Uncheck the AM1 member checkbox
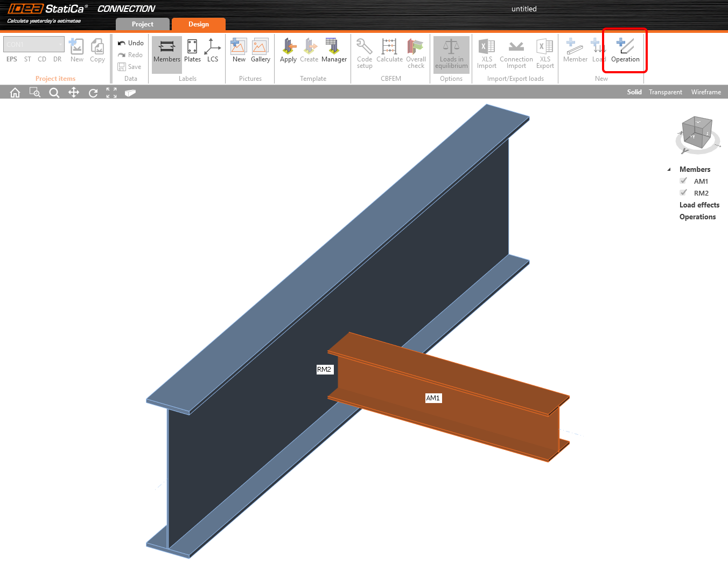728x562 pixels. coord(683,181)
